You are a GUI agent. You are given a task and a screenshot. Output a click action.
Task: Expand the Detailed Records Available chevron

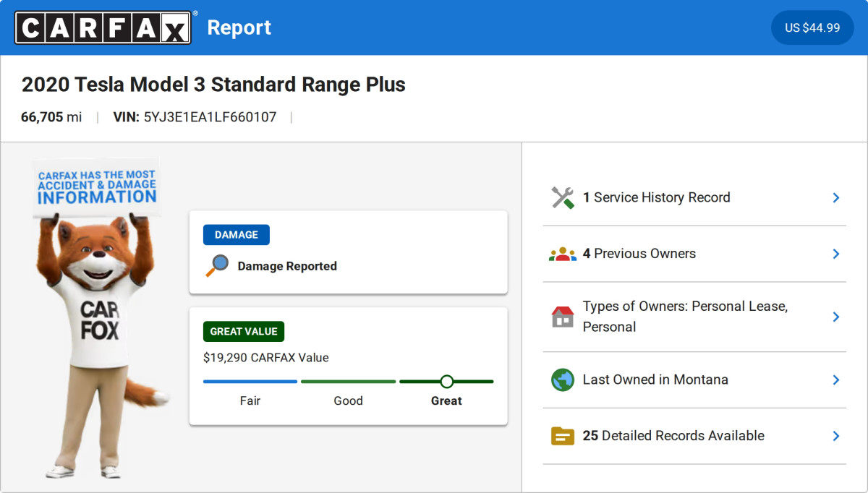[835, 436]
